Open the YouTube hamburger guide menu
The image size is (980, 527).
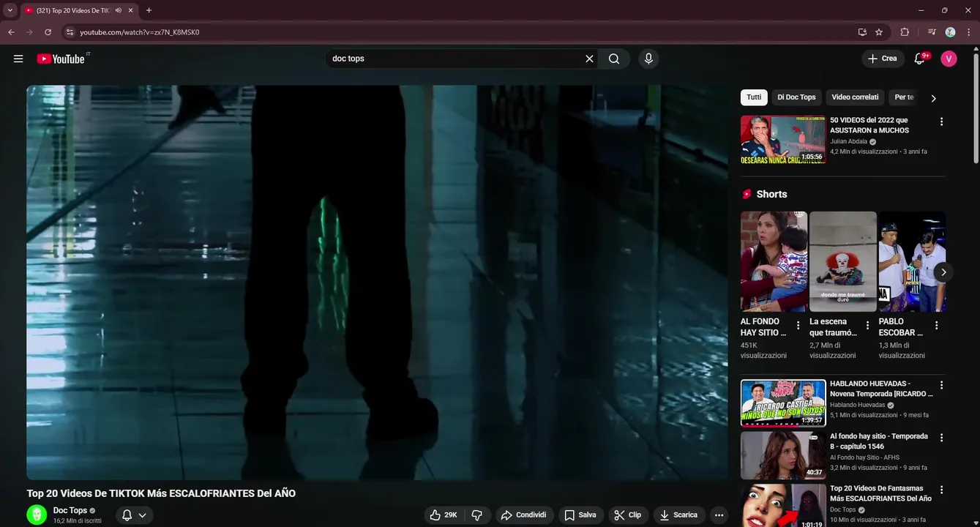click(18, 59)
